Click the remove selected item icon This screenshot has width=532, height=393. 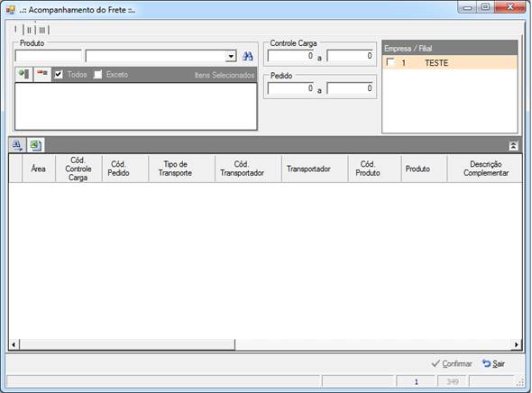pos(42,74)
